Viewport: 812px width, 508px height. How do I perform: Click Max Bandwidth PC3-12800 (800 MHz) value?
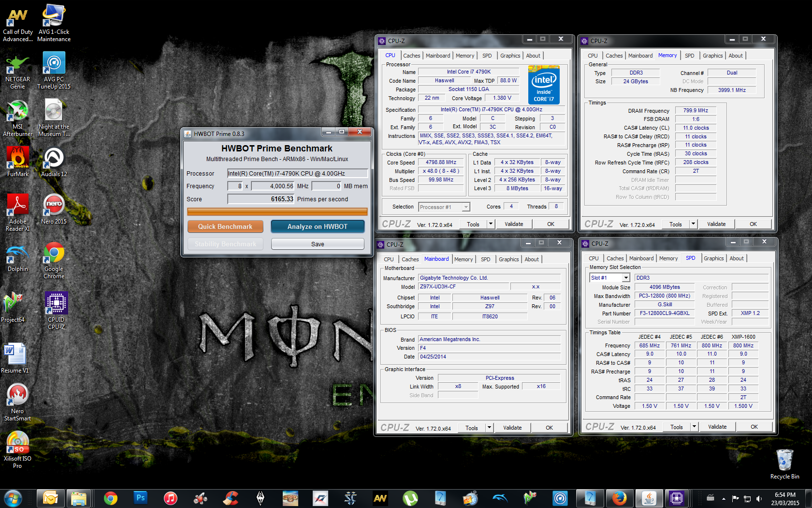[x=665, y=296]
